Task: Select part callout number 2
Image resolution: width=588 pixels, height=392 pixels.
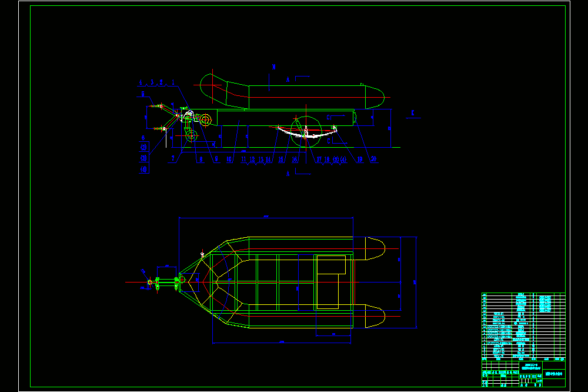Action: coord(161,82)
